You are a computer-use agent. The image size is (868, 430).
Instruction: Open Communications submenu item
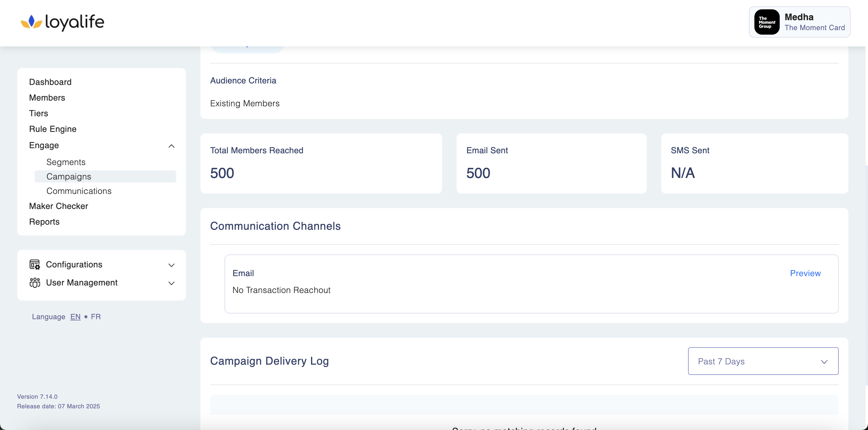(79, 191)
